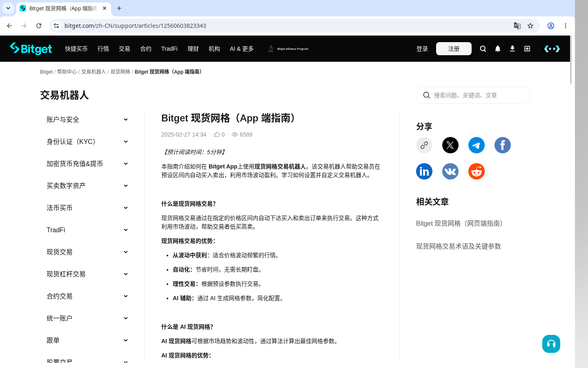The height and width of the screenshot is (368, 588).
Task: Open customer support headset chat
Action: pyautogui.click(x=551, y=344)
